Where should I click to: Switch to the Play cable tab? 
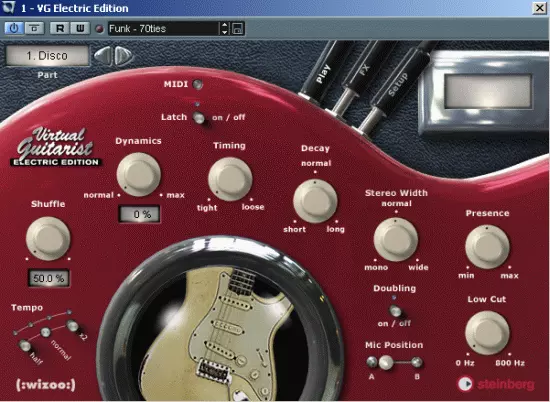coord(324,73)
